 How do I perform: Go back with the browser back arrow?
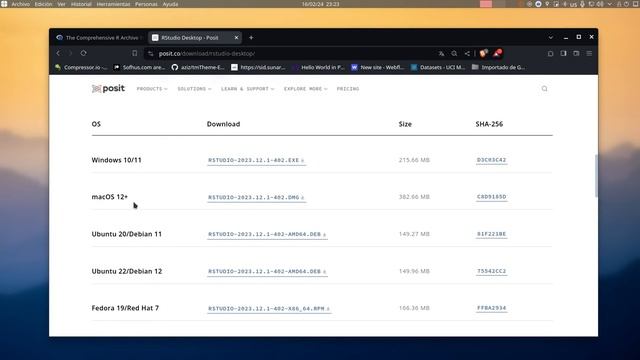pyautogui.click(x=58, y=53)
